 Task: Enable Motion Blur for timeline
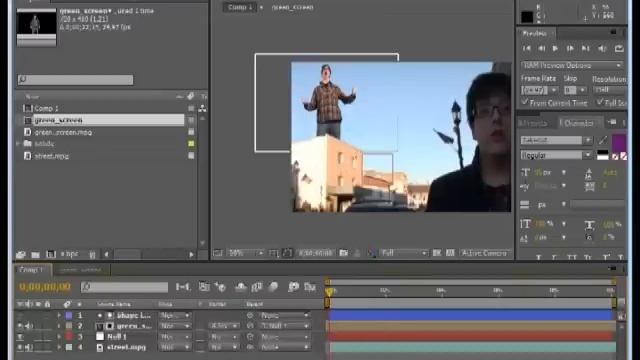point(273,287)
